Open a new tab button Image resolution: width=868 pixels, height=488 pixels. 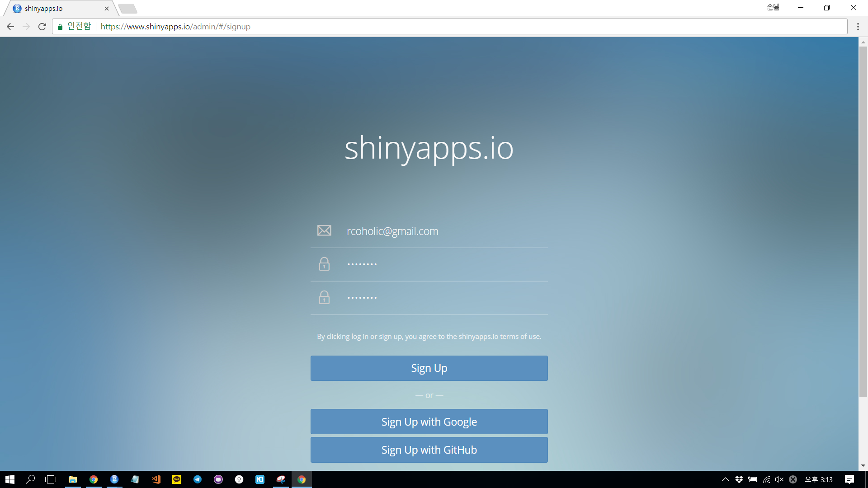click(128, 9)
